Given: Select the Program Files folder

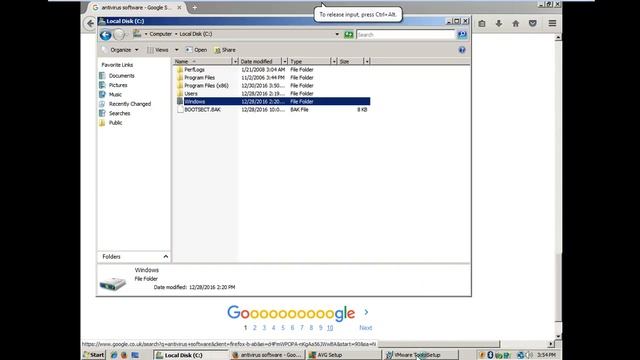Looking at the screenshot, I should (199, 78).
